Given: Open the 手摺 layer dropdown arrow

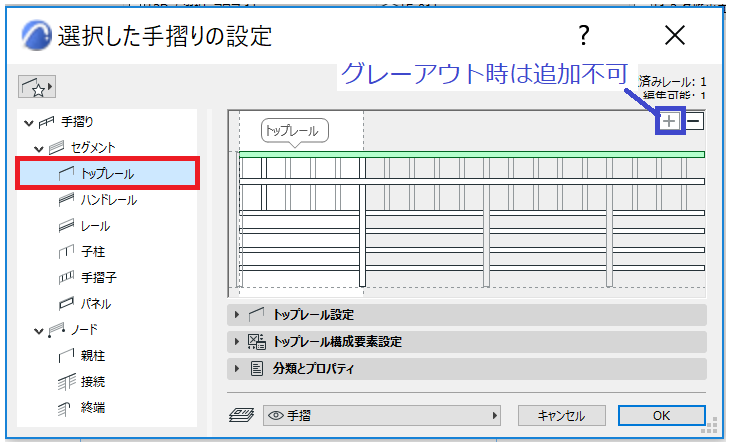Looking at the screenshot, I should [494, 415].
